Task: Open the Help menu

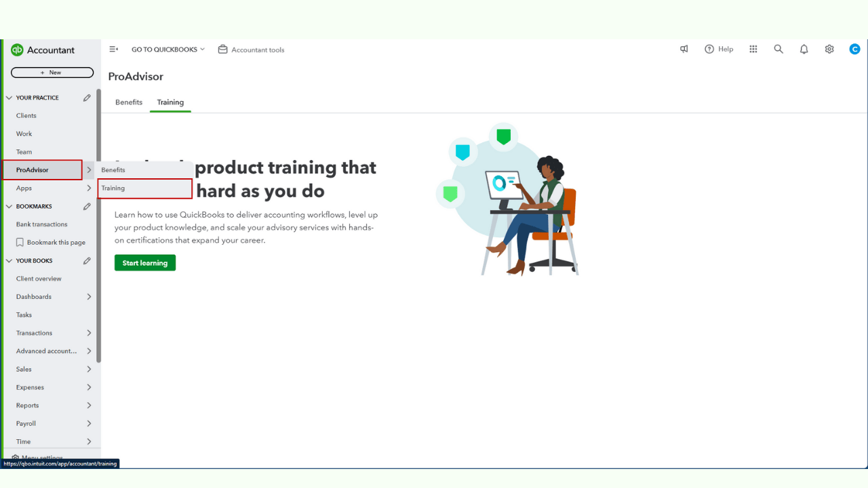Action: (x=719, y=49)
